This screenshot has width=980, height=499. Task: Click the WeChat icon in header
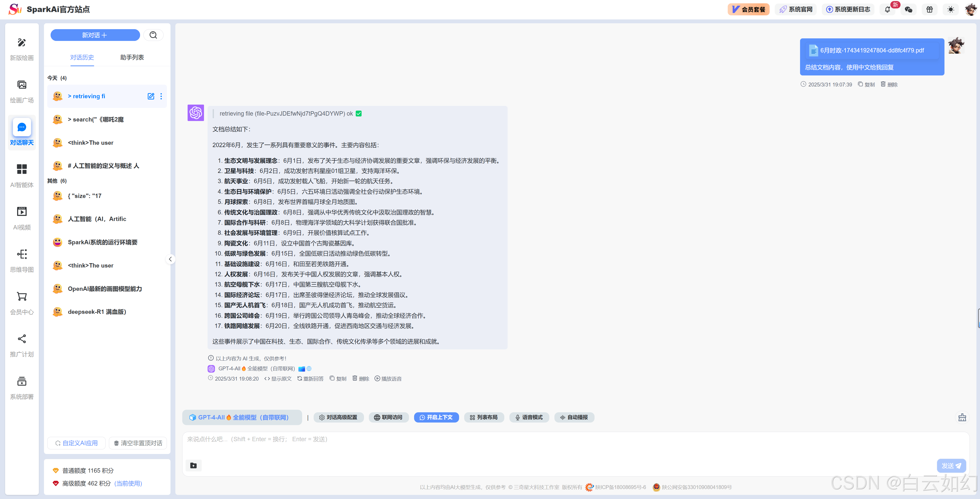pos(908,9)
